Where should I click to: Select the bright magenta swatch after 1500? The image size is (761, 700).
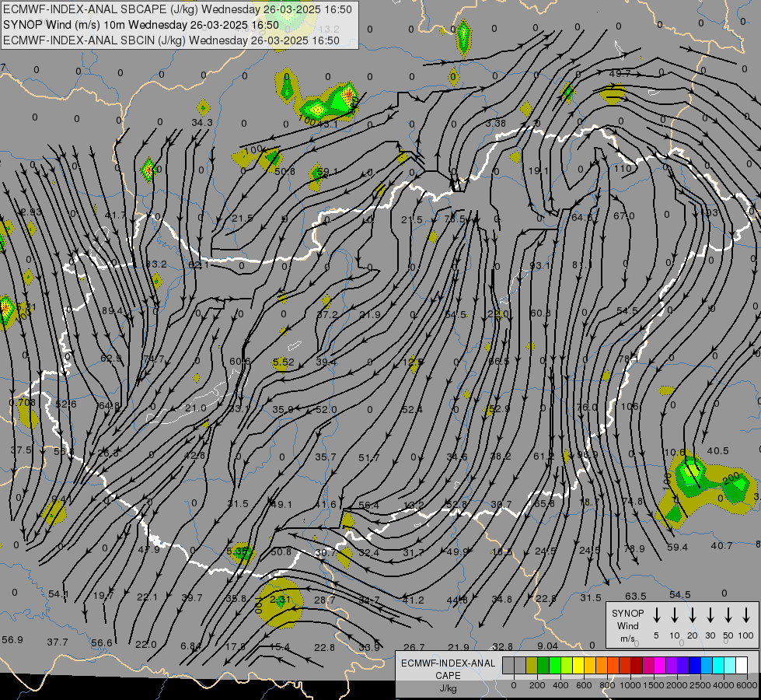(x=660, y=666)
